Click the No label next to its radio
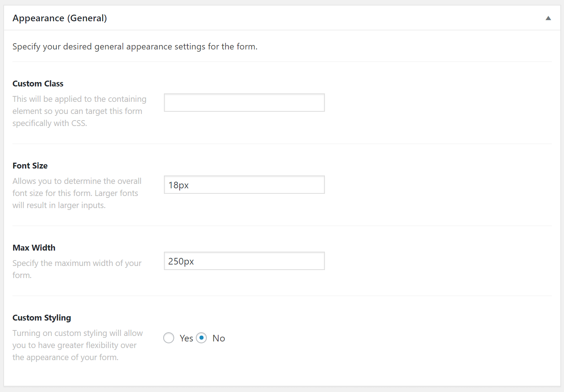The image size is (564, 392). click(x=219, y=338)
